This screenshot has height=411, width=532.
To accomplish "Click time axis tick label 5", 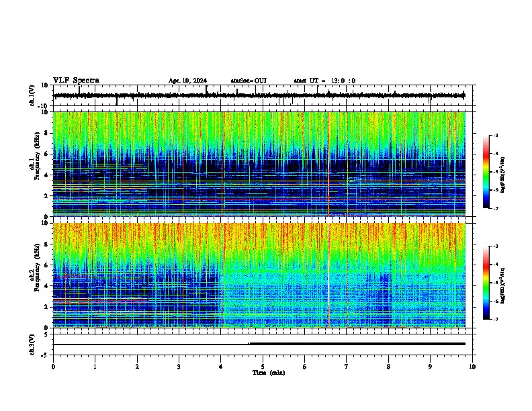I will pos(263,367).
